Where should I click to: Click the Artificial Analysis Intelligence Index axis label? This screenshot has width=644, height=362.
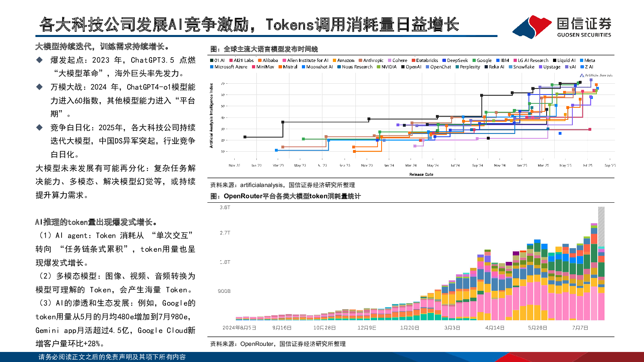[211, 116]
